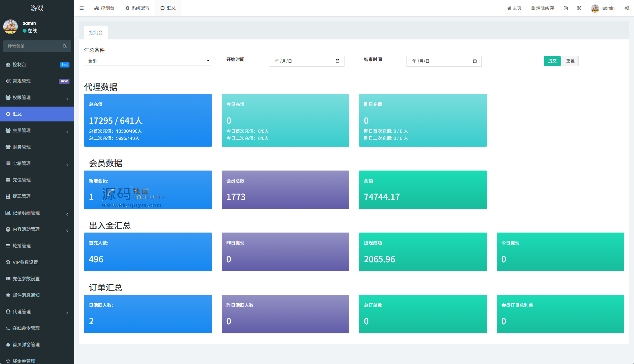Switch to the 系统配置 top tab
Viewport: 634px width, 364px height.
coord(137,8)
